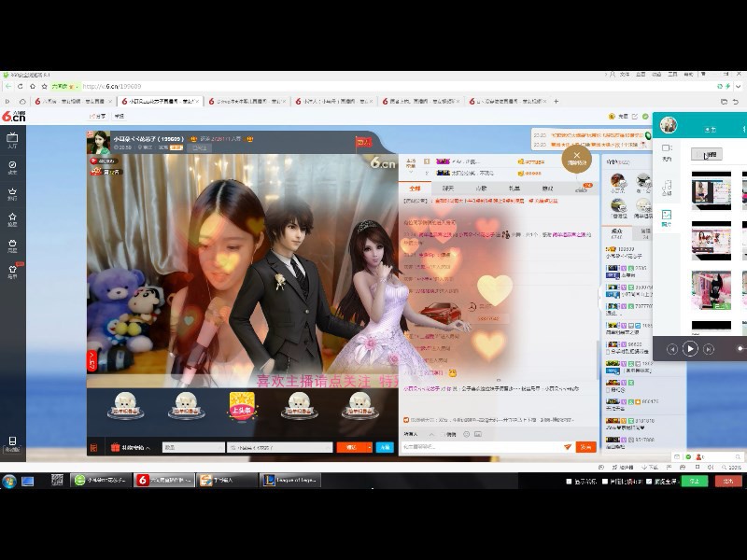The height and width of the screenshot is (560, 747).
Task: Open dropdown arrow on orange gift button
Action: tap(370, 448)
